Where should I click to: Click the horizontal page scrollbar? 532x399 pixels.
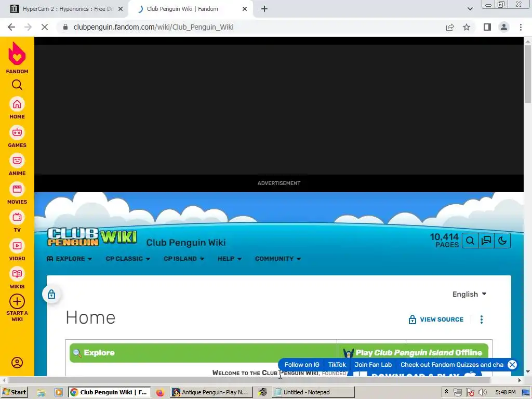click(249, 380)
